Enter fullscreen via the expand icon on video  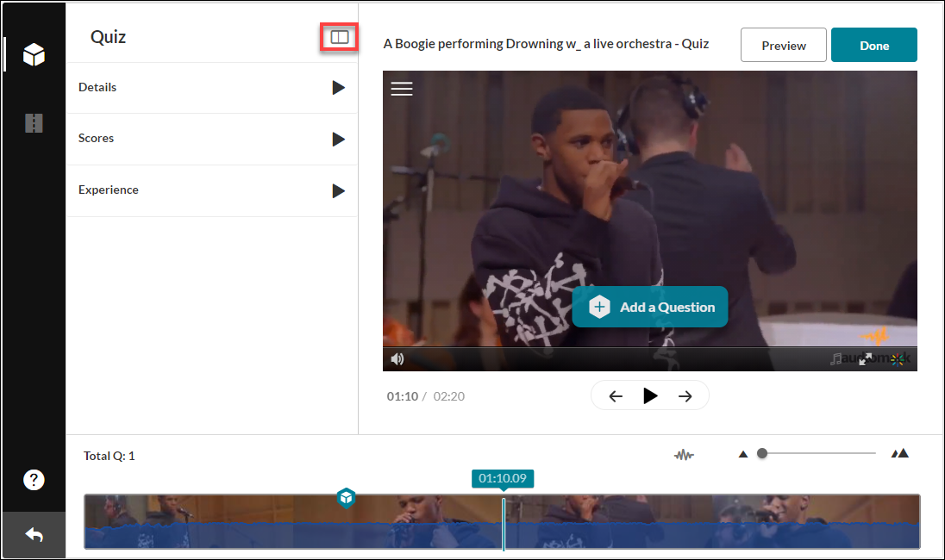[x=866, y=359]
